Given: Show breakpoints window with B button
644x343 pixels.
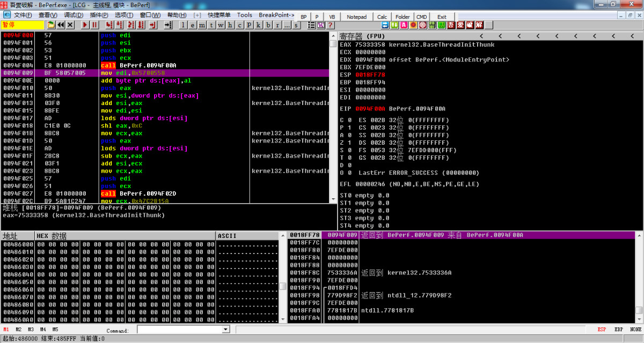Looking at the screenshot, I should 268,25.
